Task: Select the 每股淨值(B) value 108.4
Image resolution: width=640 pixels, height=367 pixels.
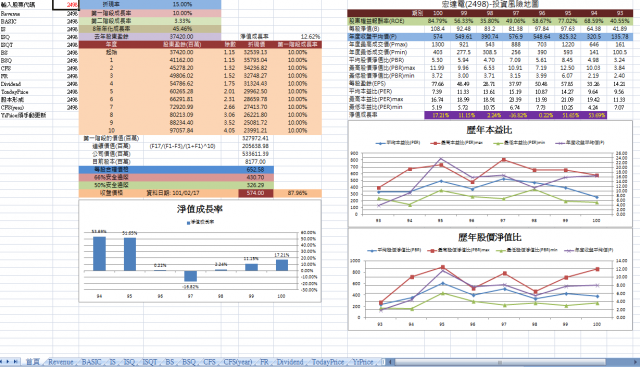Action: tap(438, 29)
